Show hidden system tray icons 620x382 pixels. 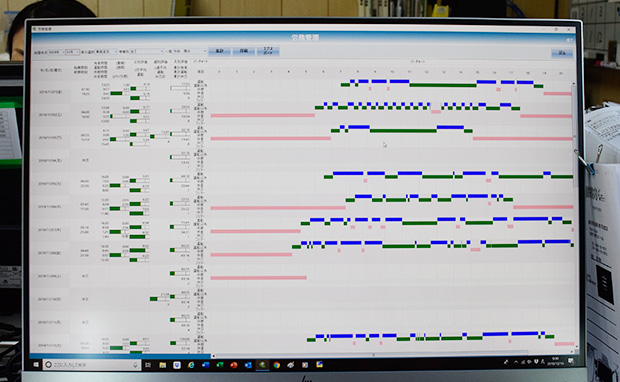516,362
